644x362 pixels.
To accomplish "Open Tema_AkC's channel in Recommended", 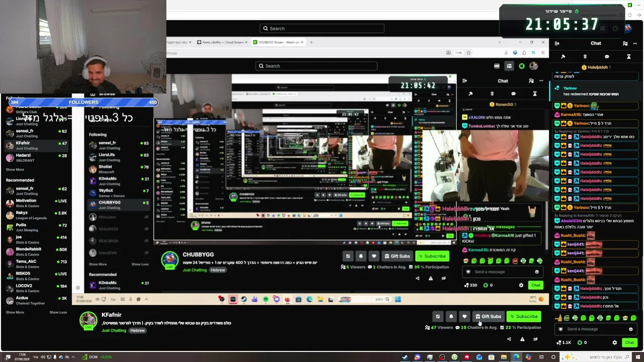I will [36, 263].
